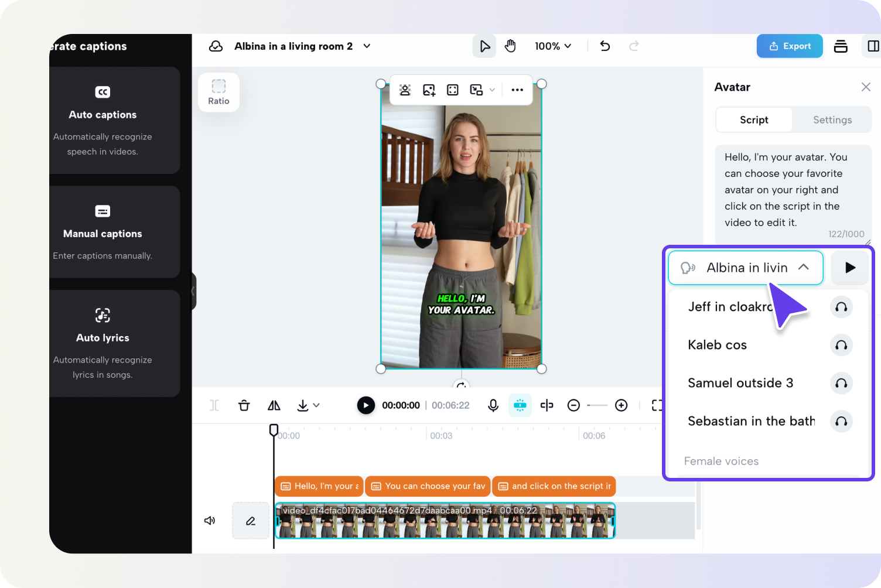The width and height of the screenshot is (881, 588).
Task: Click the timeline zoom slider
Action: click(597, 405)
